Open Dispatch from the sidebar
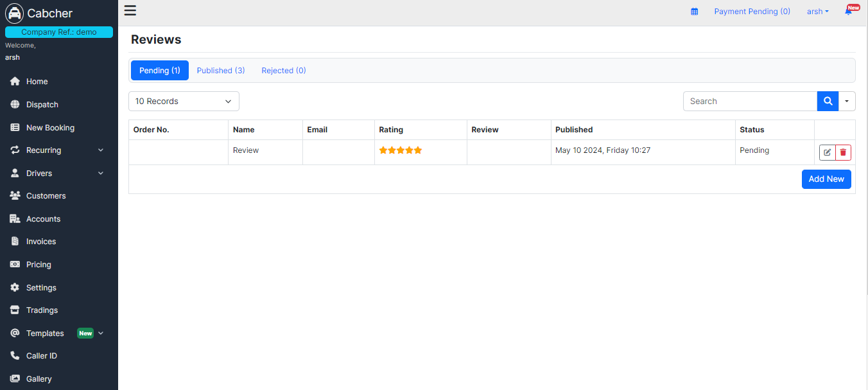This screenshot has width=868, height=390. pyautogui.click(x=42, y=105)
